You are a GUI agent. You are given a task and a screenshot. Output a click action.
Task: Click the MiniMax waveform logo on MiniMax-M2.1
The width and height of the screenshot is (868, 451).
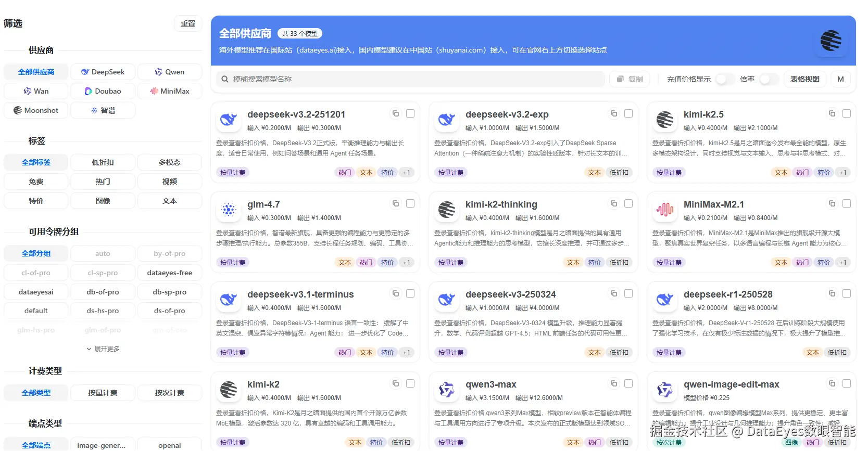pyautogui.click(x=665, y=210)
